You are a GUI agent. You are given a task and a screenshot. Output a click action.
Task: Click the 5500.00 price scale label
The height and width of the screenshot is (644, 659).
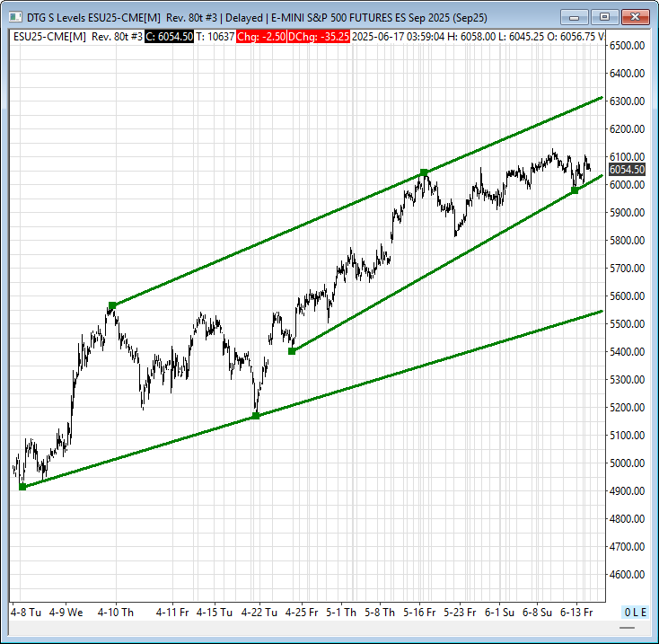point(626,323)
